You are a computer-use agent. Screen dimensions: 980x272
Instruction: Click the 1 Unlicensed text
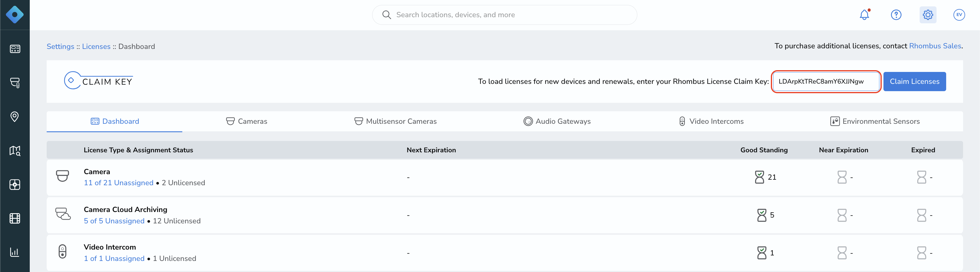coord(175,258)
